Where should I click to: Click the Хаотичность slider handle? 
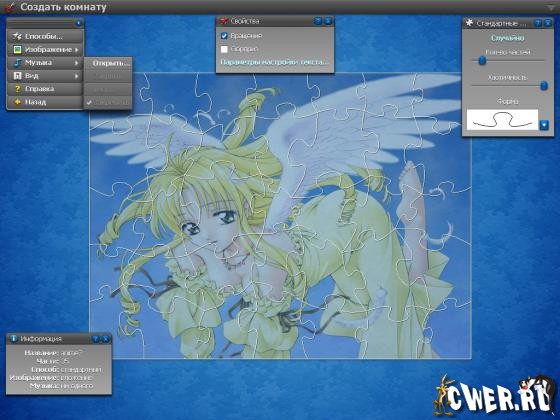(544, 86)
